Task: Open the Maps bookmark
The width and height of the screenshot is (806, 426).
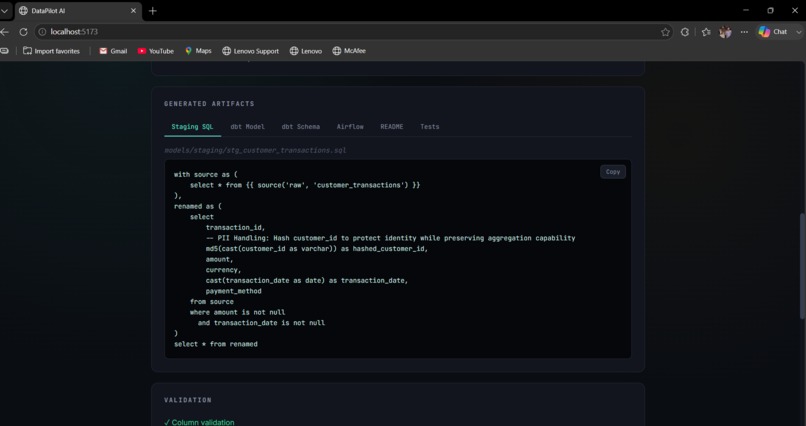Action: 198,51
